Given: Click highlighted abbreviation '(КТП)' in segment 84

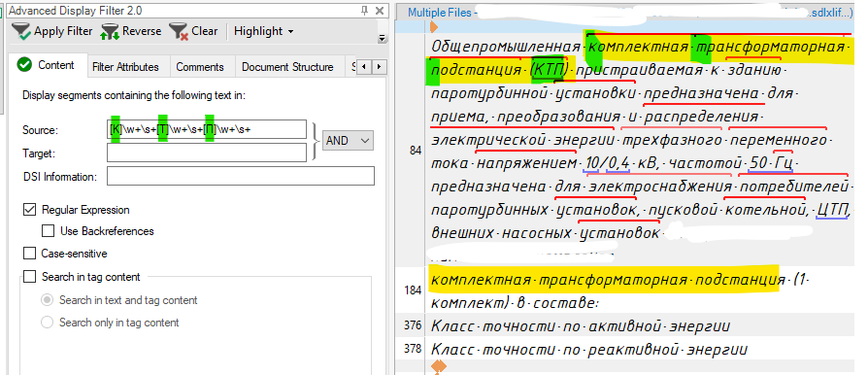Looking at the screenshot, I should coord(550,70).
